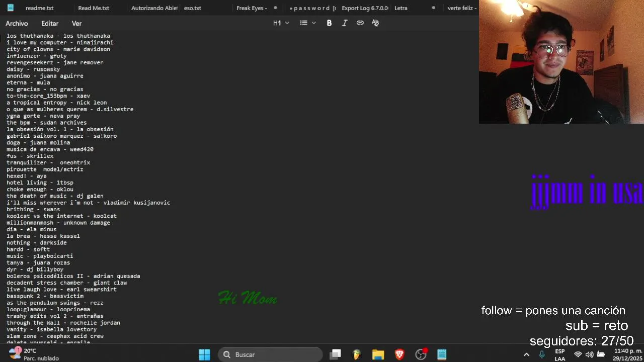Switch to the Autorizando Ablet tab

(x=154, y=8)
